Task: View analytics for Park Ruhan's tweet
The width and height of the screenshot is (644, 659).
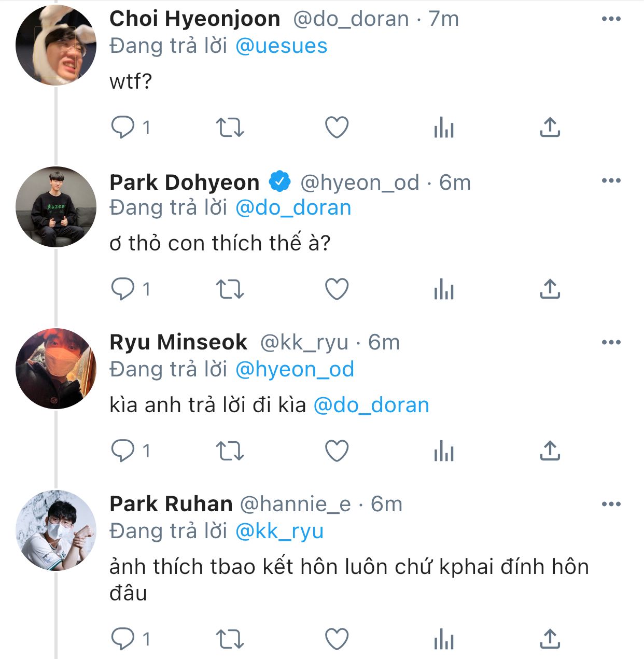Action: pos(444,639)
